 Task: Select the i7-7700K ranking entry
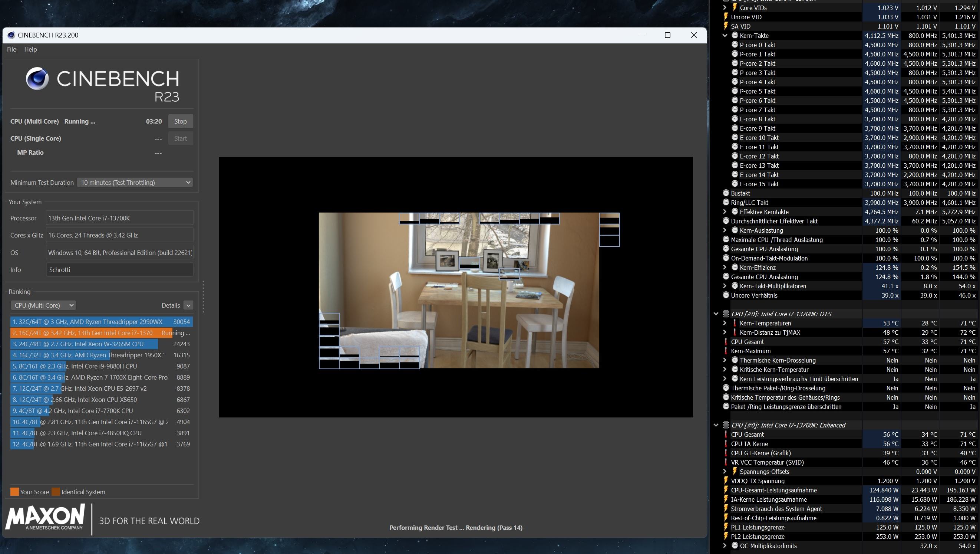[x=101, y=410]
